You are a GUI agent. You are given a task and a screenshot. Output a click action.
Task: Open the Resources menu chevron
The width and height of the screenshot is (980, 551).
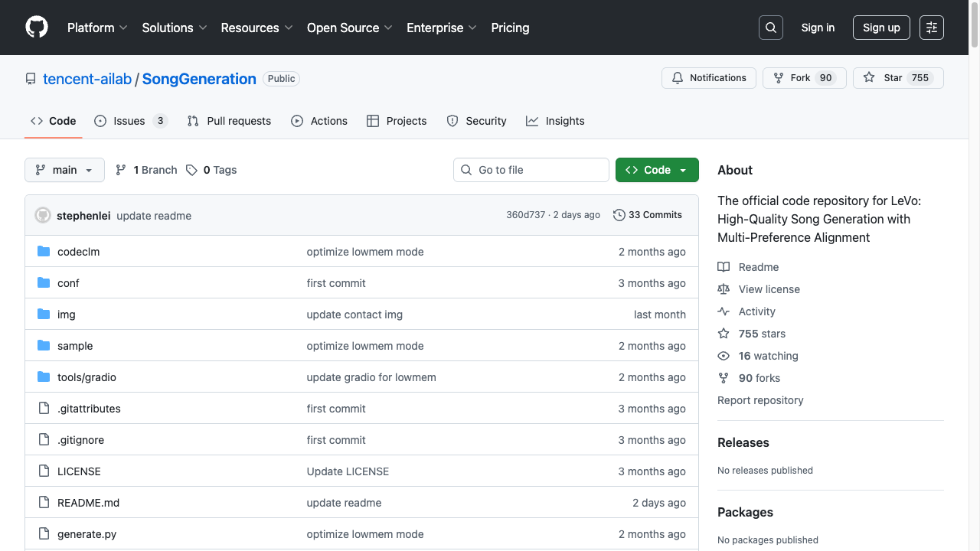tap(289, 28)
